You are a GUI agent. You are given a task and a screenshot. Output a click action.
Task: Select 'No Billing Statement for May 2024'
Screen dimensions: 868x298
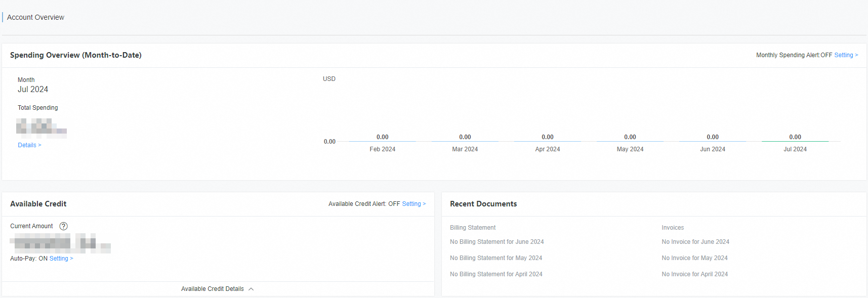coord(496,258)
